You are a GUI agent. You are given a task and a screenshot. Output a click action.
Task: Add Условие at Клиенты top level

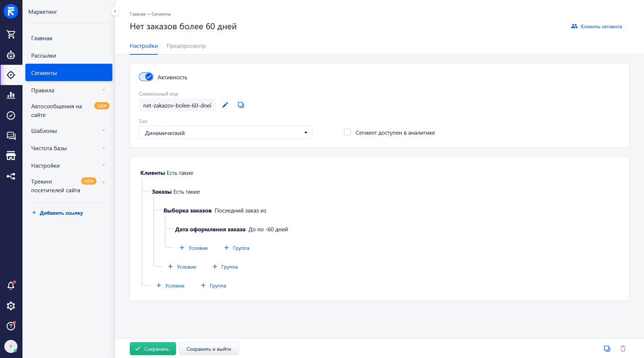pyautogui.click(x=170, y=286)
